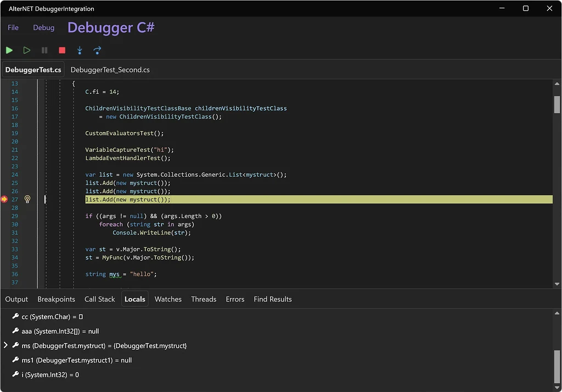Open the Debug menu
Image resolution: width=562 pixels, height=392 pixels.
coord(44,27)
